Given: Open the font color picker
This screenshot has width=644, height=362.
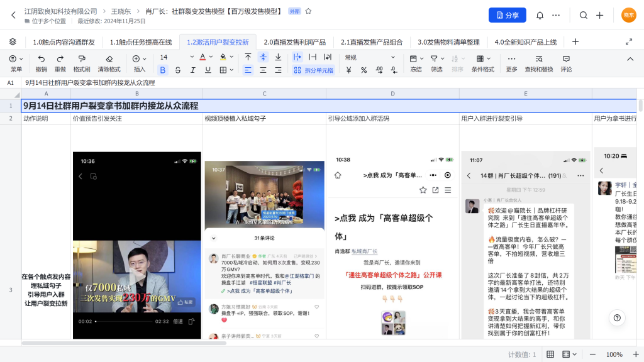Looking at the screenshot, I should tap(206, 57).
